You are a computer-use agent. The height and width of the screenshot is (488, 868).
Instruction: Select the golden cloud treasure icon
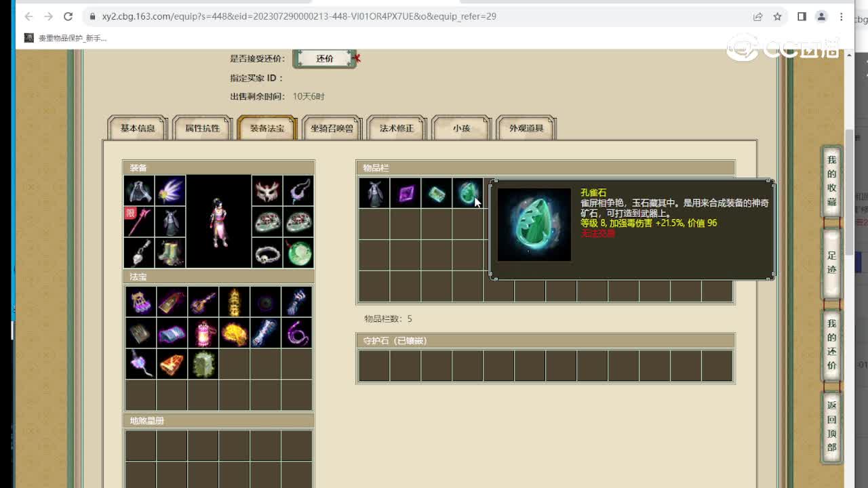234,333
